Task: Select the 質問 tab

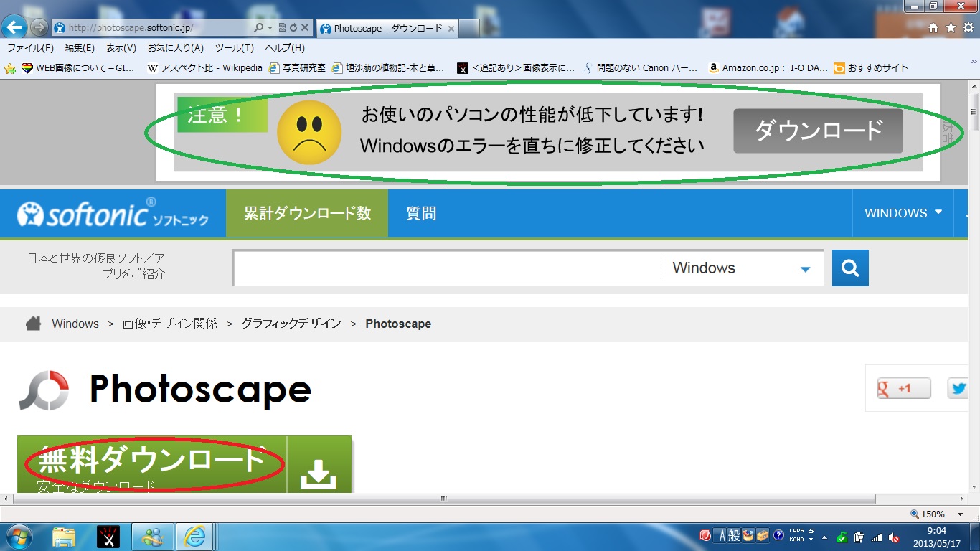Action: (x=421, y=213)
